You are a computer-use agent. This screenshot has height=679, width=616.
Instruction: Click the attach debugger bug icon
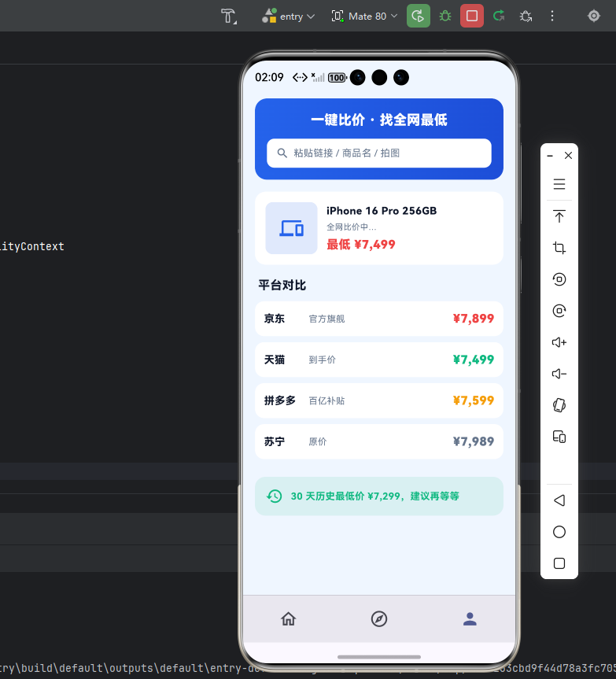click(x=526, y=17)
